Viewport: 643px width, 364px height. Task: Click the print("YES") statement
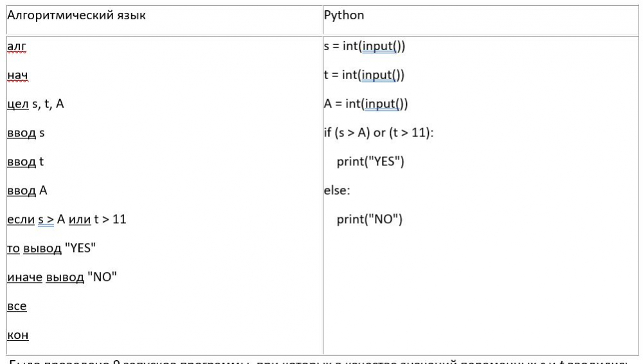point(370,161)
